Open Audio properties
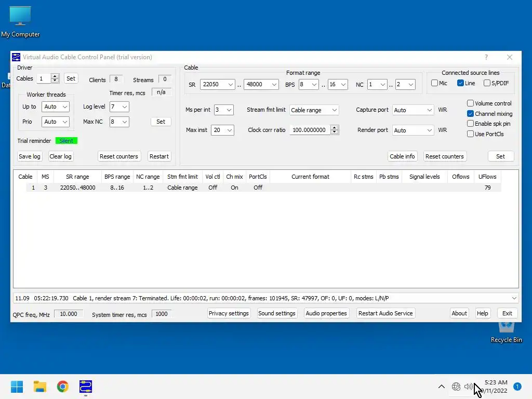The height and width of the screenshot is (399, 532). [326, 313]
